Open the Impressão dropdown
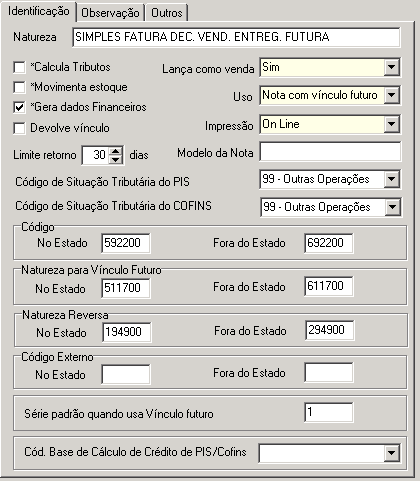The image size is (420, 481). coord(391,124)
